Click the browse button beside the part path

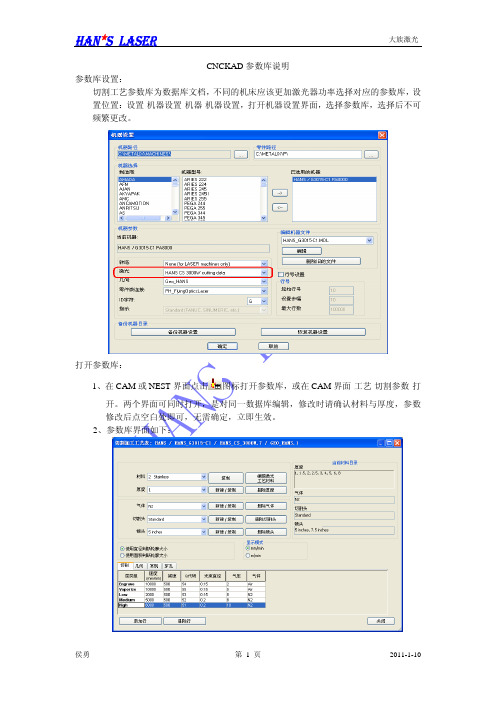pos(371,154)
